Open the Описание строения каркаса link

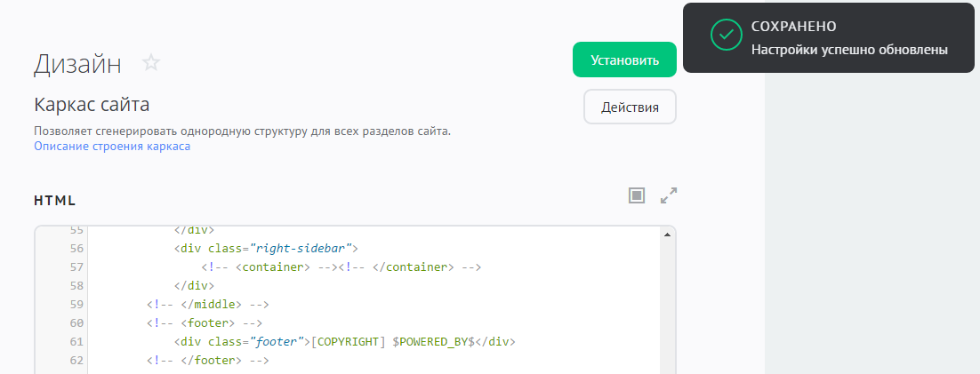(112, 147)
